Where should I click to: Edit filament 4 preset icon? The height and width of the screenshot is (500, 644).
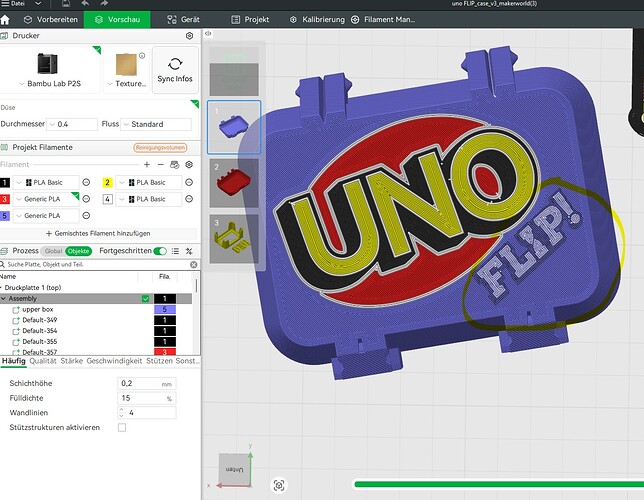[x=189, y=199]
